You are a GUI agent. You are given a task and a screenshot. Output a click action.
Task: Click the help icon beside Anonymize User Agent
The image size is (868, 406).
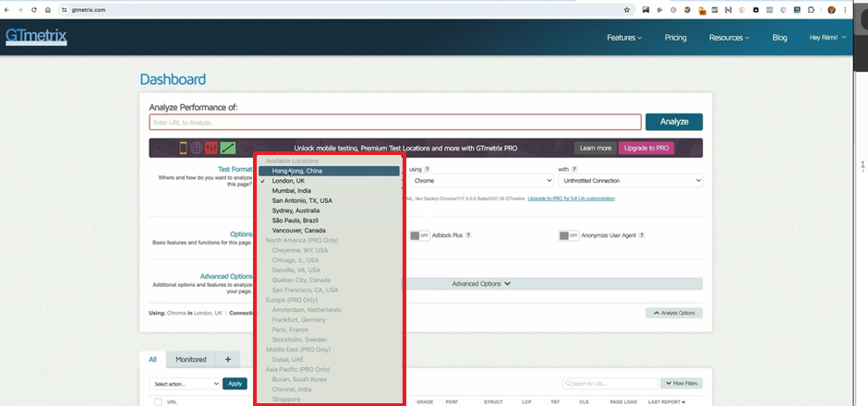[642, 235]
